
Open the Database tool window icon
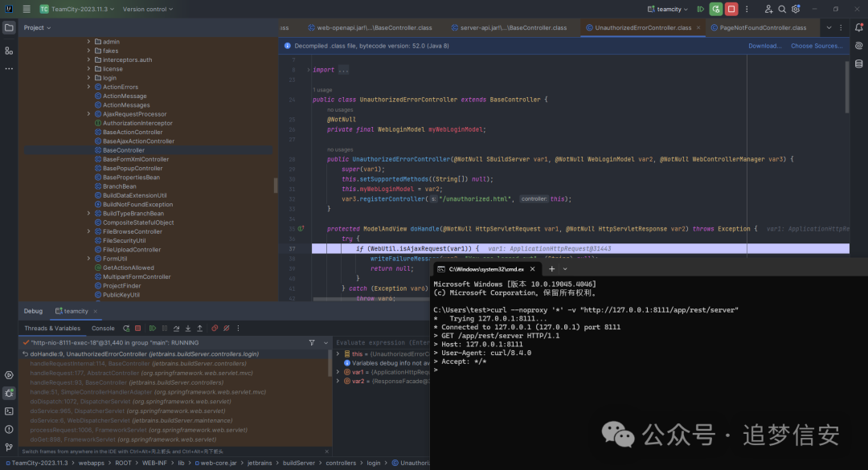point(858,64)
